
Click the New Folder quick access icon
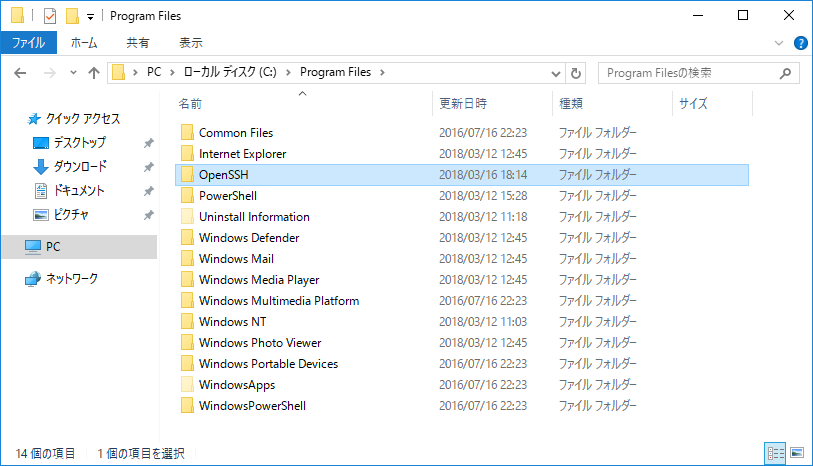click(72, 16)
